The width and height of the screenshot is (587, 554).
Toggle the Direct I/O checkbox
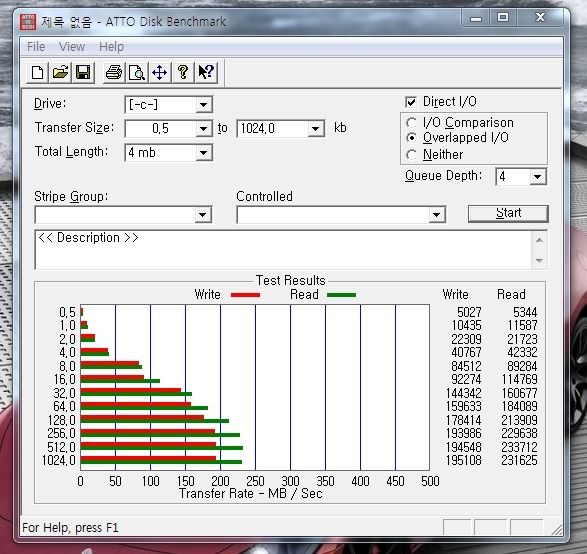click(x=411, y=102)
